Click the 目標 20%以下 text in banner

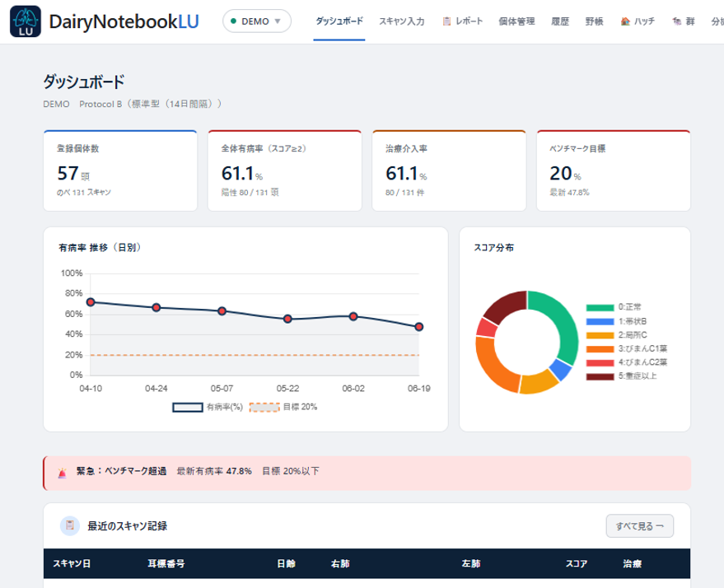tap(291, 471)
